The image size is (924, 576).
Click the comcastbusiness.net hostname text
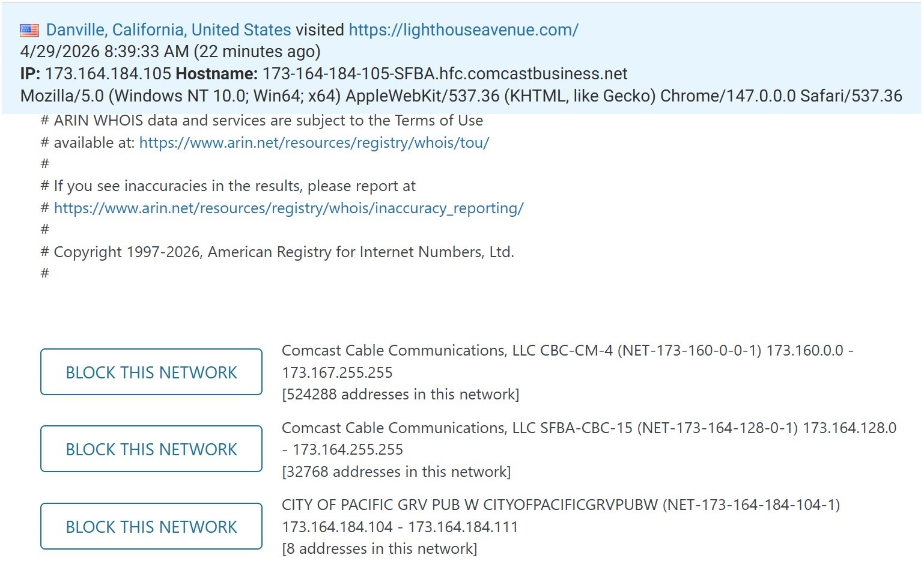pyautogui.click(x=445, y=74)
